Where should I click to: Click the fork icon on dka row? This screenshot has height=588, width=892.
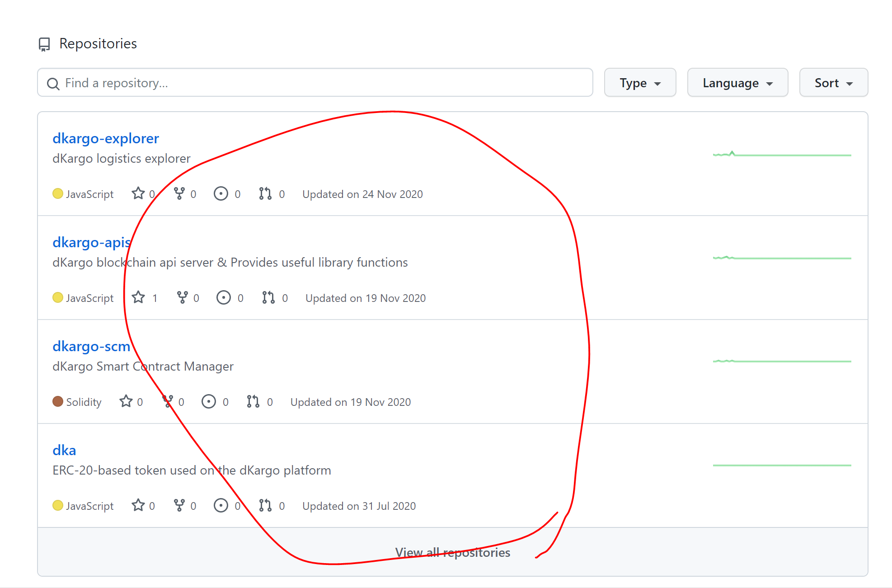coord(179,506)
